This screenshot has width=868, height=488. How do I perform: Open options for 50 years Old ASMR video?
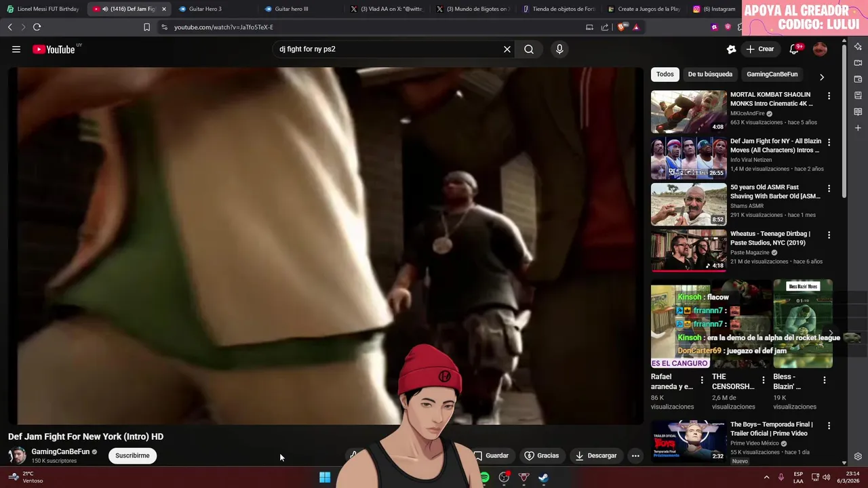829,188
